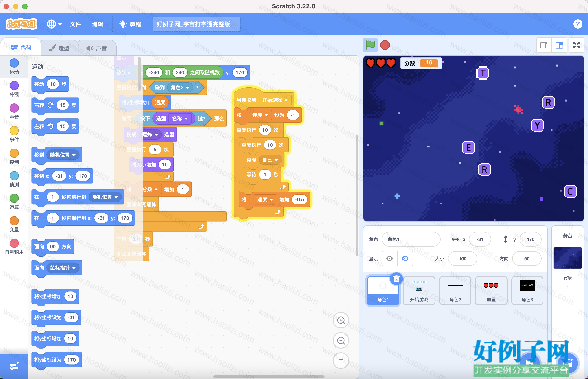Image resolution: width=588 pixels, height=379 pixels.
Task: Click the letter T sprite on stage
Action: (x=483, y=73)
